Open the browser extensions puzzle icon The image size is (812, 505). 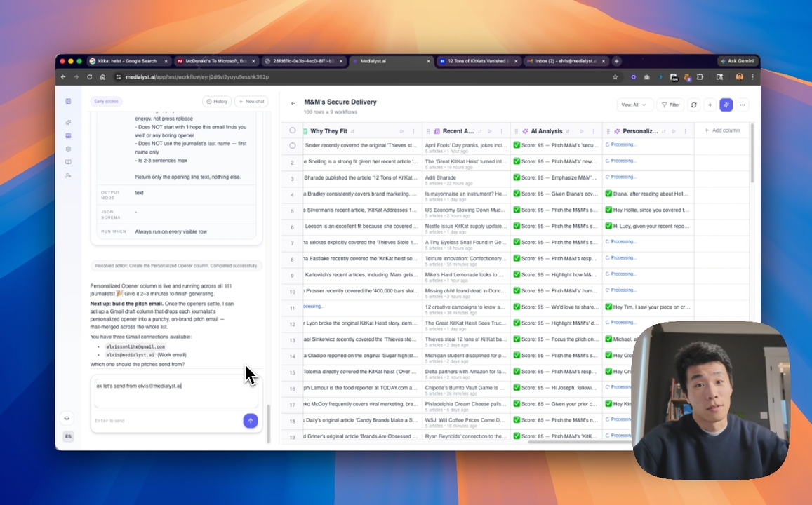[700, 77]
